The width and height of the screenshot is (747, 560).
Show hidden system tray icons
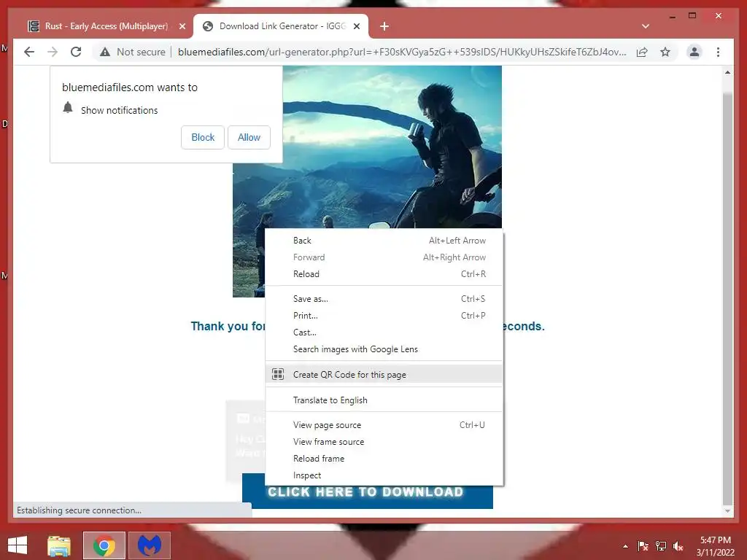pos(625,546)
